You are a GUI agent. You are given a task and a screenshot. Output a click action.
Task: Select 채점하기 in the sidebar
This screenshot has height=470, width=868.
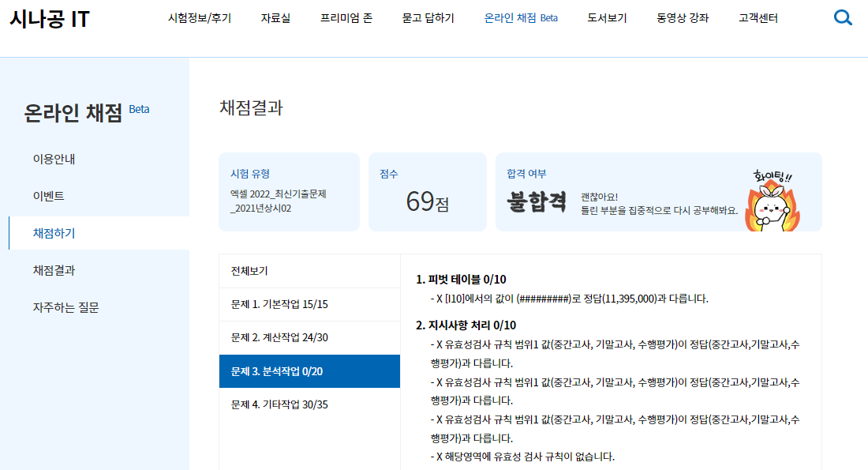(54, 233)
